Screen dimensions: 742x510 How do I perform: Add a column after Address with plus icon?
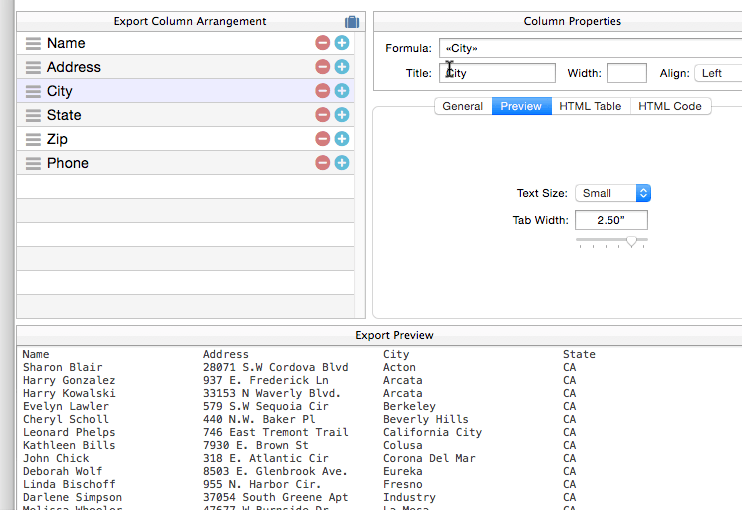(342, 67)
